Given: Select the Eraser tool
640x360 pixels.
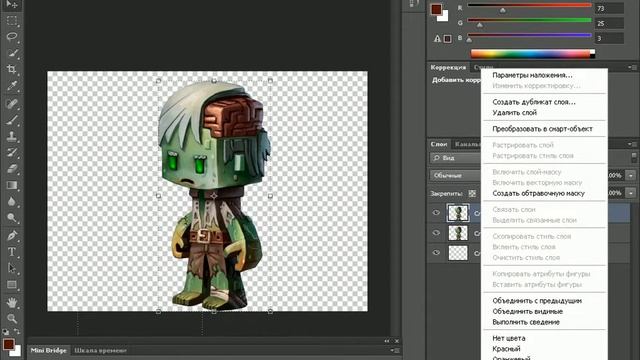Looking at the screenshot, I should coord(11,169).
